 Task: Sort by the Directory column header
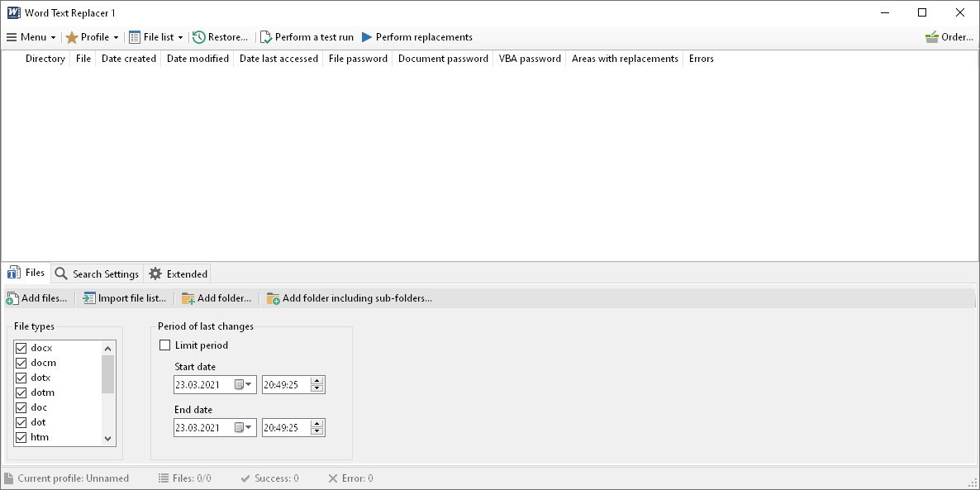tap(45, 59)
